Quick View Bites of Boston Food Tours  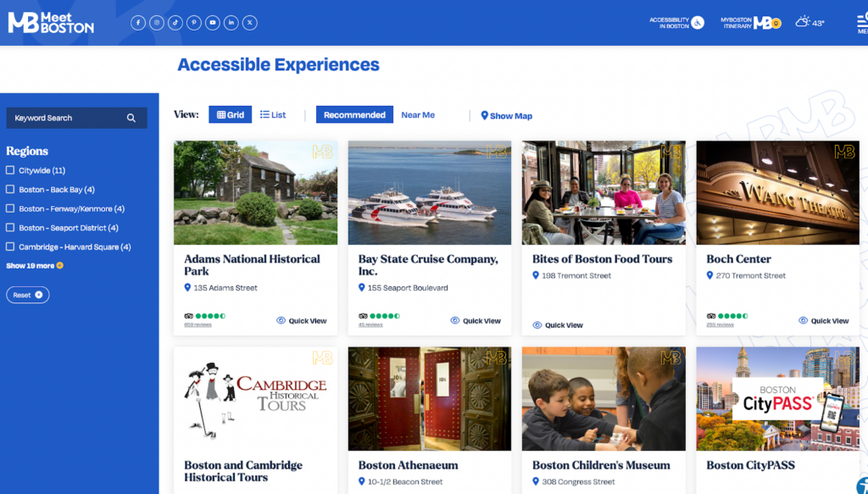click(x=558, y=325)
